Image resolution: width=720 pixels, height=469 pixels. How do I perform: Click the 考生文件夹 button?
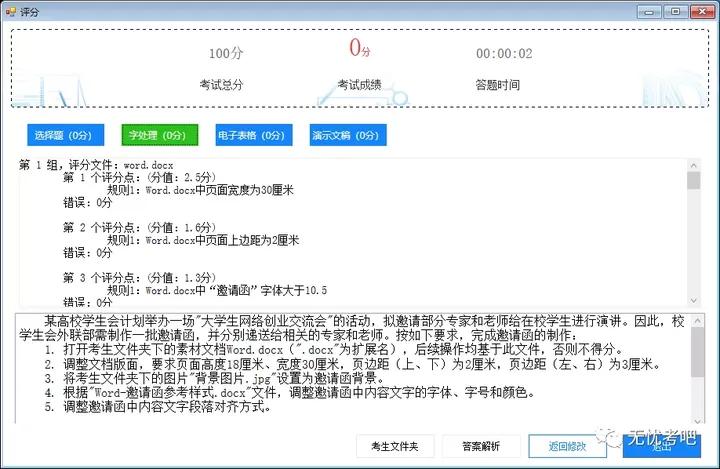pos(395,446)
